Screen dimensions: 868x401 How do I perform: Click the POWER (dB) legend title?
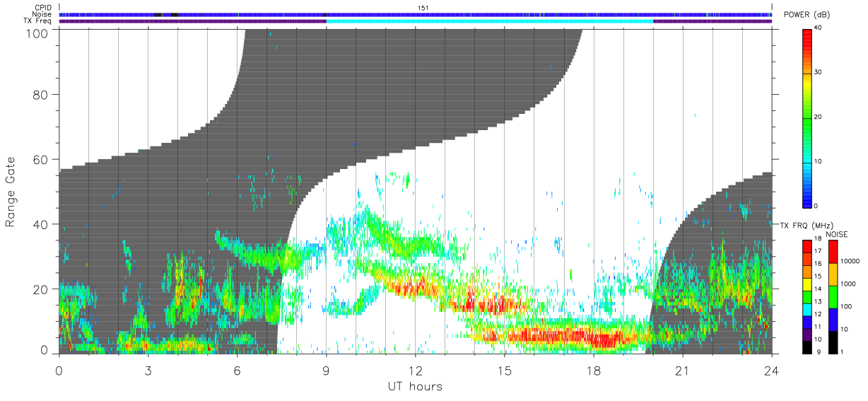point(807,15)
